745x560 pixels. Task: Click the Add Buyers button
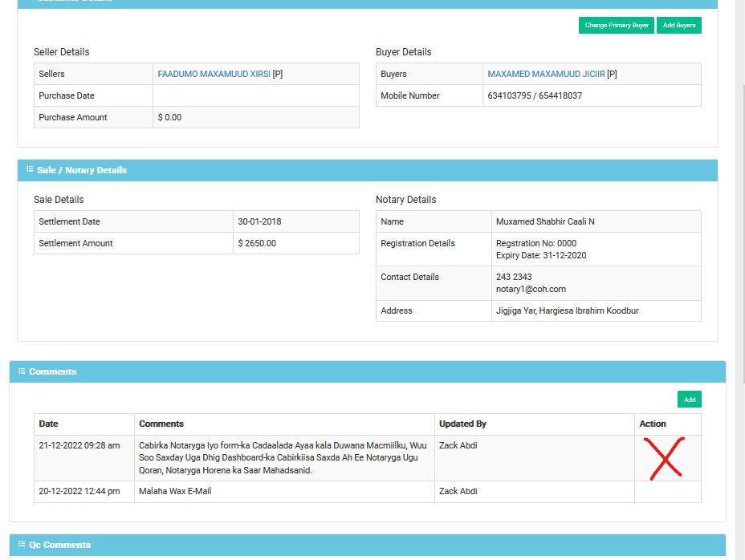point(679,25)
